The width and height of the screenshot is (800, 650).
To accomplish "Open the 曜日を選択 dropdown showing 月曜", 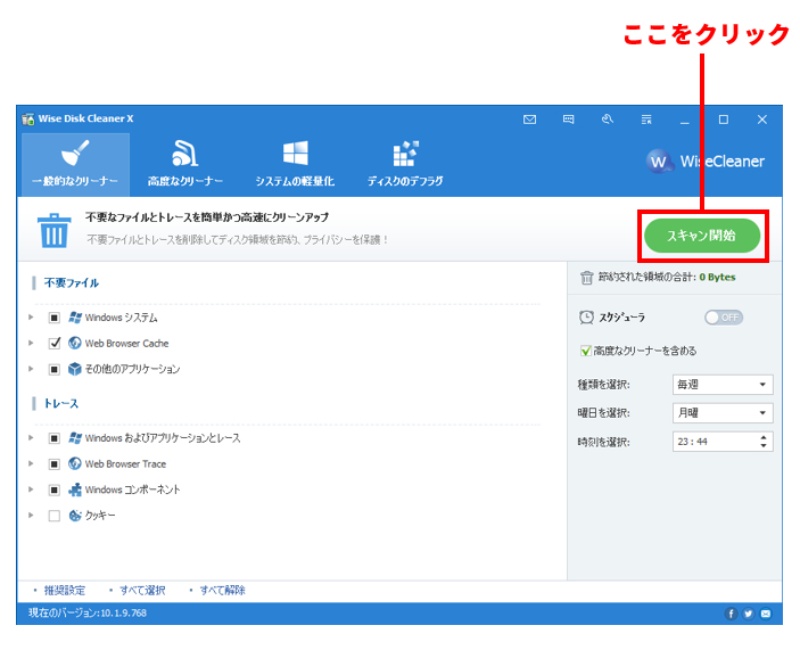I will [x=725, y=412].
